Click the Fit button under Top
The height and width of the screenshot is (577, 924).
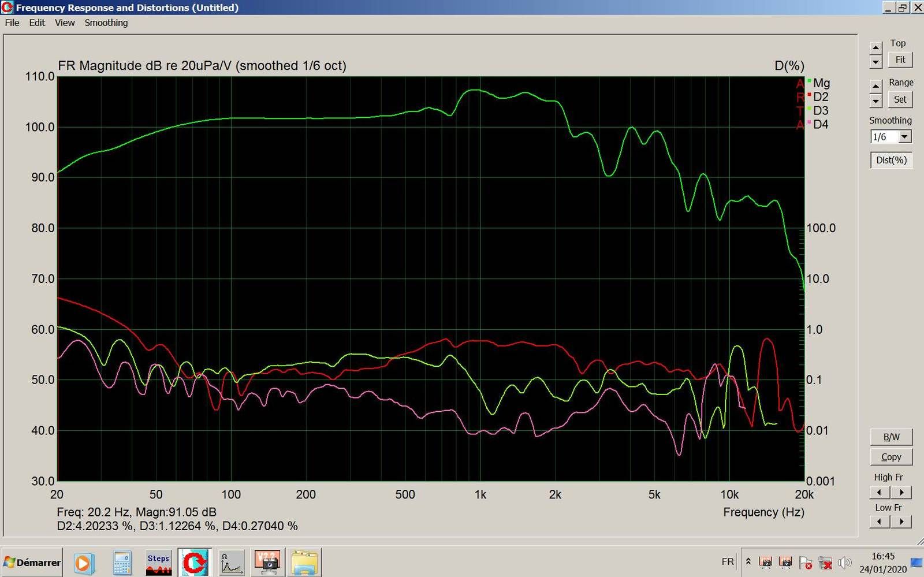pyautogui.click(x=900, y=59)
